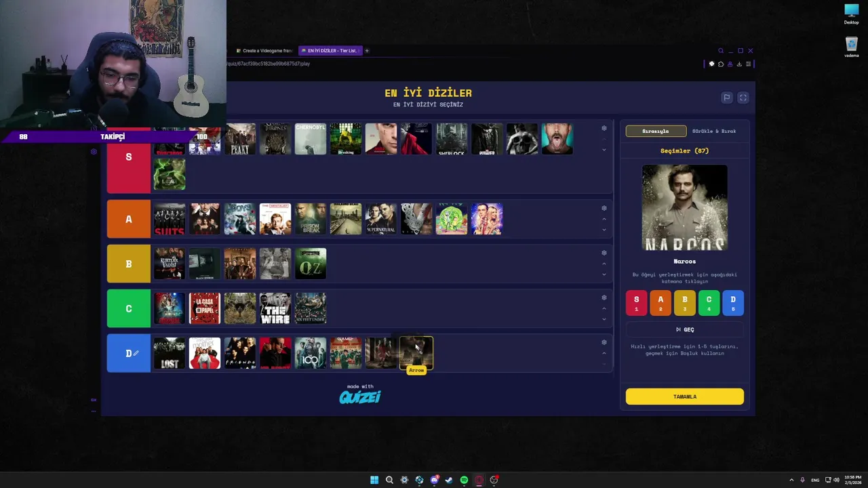Select the Kurtlar Vadisi poster in the B tier

(170, 264)
